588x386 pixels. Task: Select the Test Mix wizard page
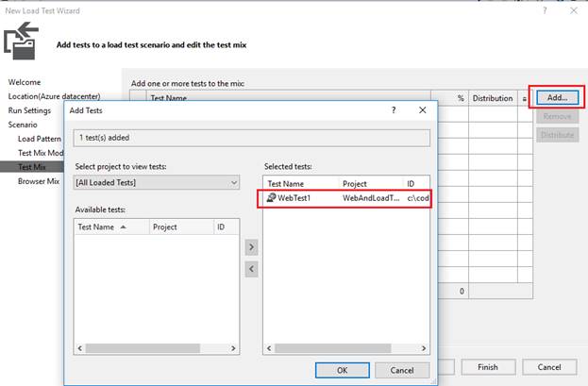coord(32,167)
